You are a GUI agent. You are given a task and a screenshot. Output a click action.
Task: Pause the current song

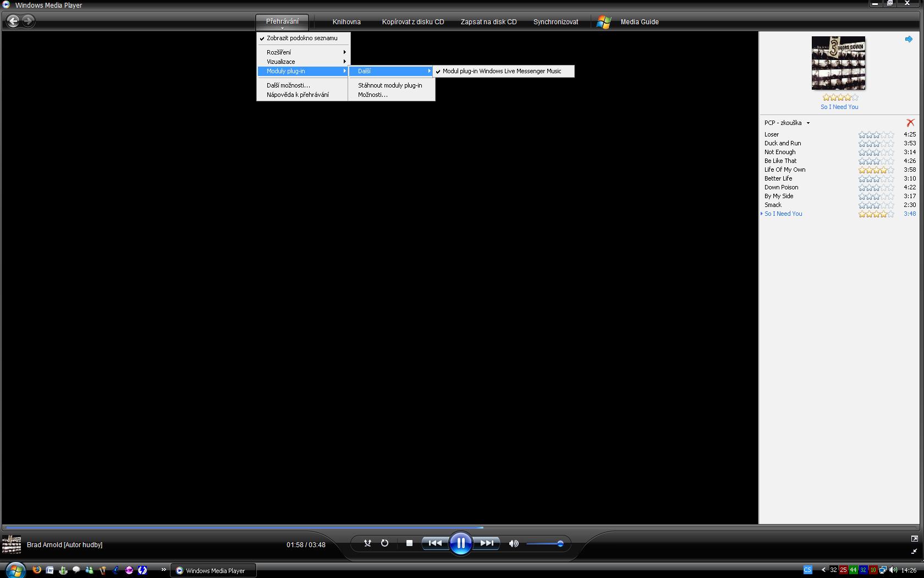pos(460,544)
